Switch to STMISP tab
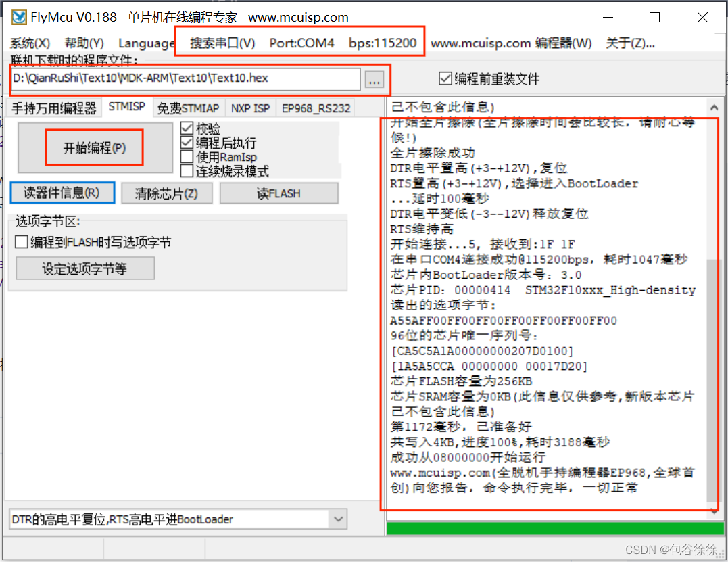 click(x=127, y=107)
